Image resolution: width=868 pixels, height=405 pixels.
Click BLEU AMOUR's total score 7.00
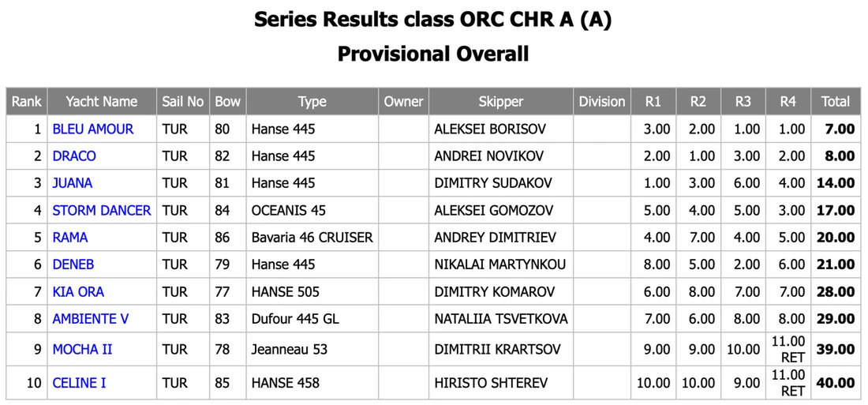pyautogui.click(x=840, y=129)
